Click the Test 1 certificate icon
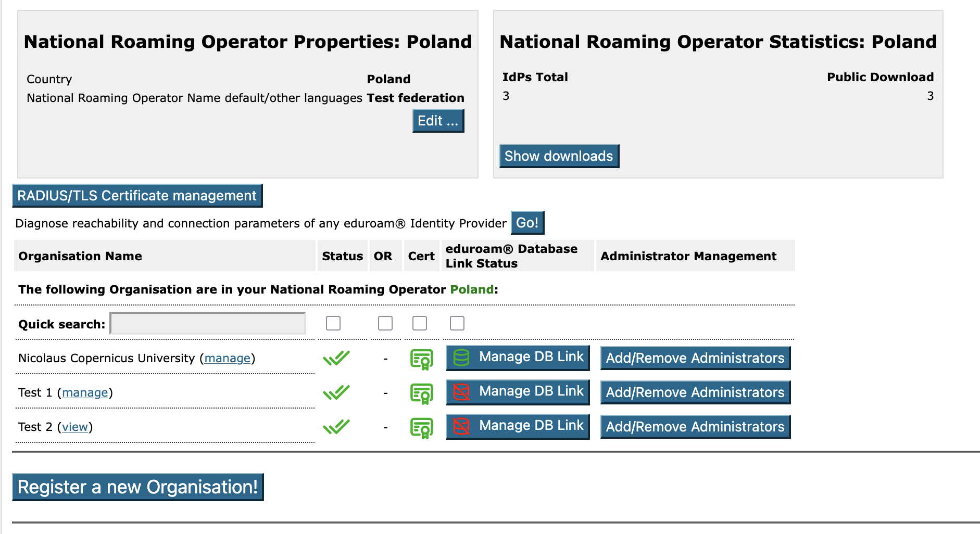980x534 pixels. [x=421, y=393]
